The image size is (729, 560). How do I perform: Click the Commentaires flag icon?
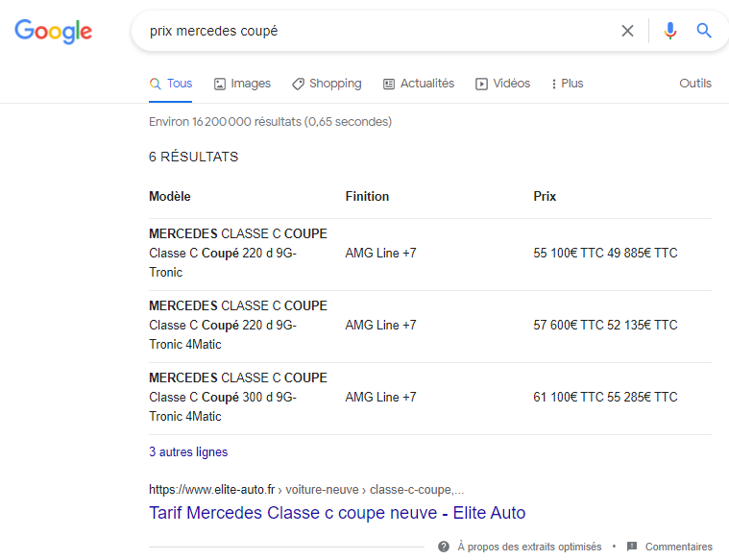(632, 547)
